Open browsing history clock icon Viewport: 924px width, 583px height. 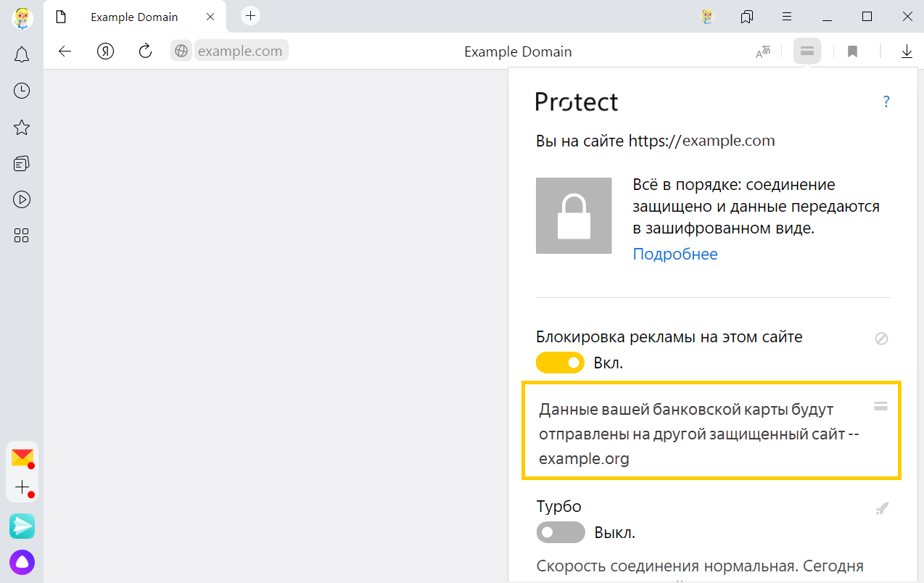click(x=22, y=91)
